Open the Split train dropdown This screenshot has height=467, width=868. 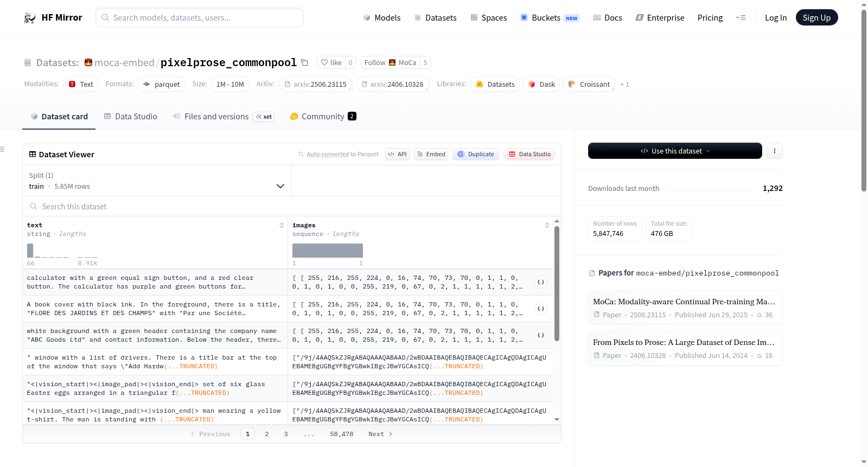(x=157, y=181)
